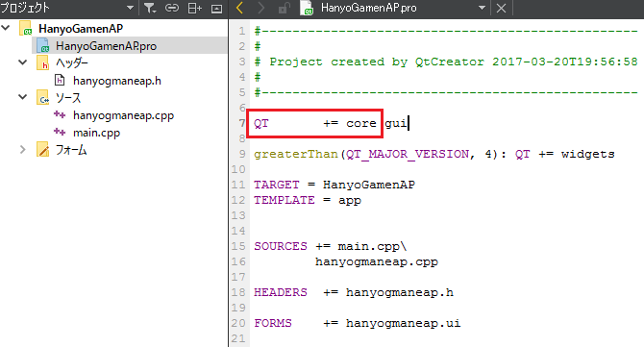The width and height of the screenshot is (644, 347).
Task: Go back with the left arrow
Action: pyautogui.click(x=240, y=8)
